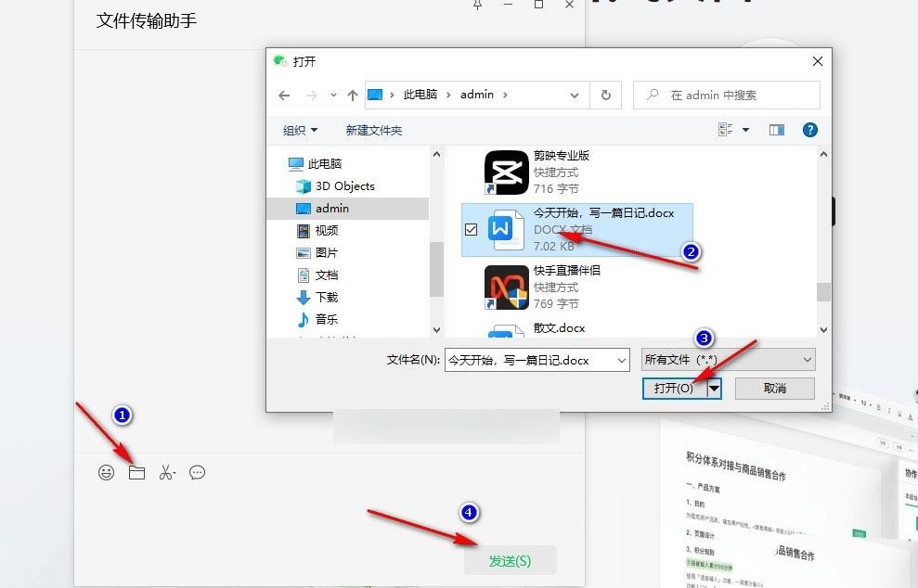
Task: Open help with the question mark icon
Action: (809, 130)
